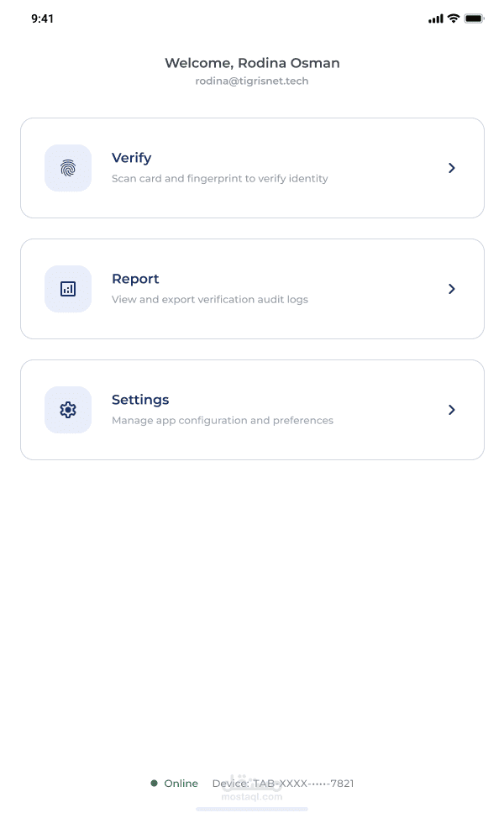This screenshot has height=818, width=504.
Task: Click the cellular signal bars icon
Action: coord(436,19)
